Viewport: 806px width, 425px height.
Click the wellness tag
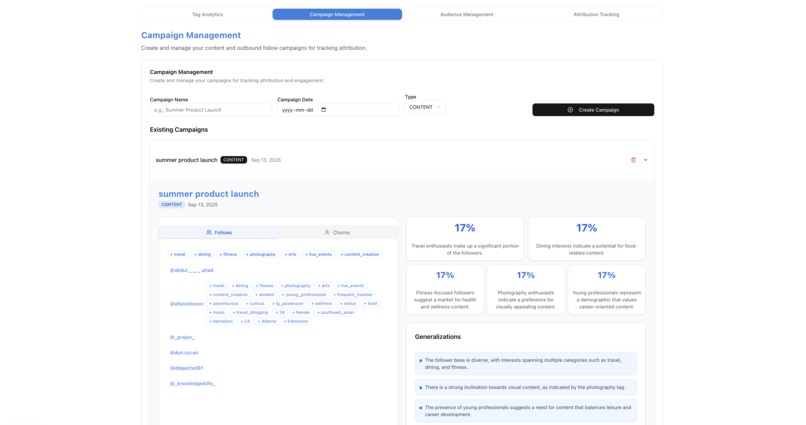point(322,304)
